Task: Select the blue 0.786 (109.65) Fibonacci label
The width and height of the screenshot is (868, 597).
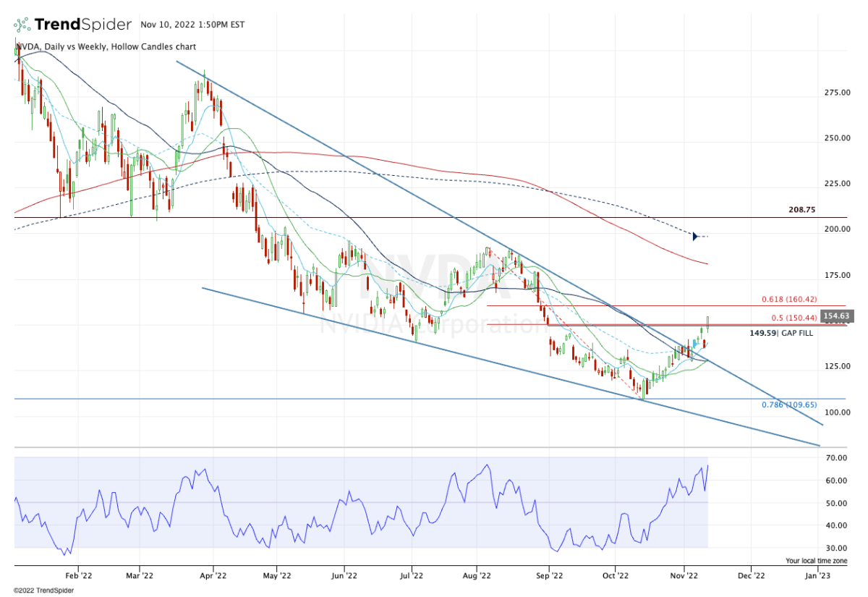Action: (789, 405)
